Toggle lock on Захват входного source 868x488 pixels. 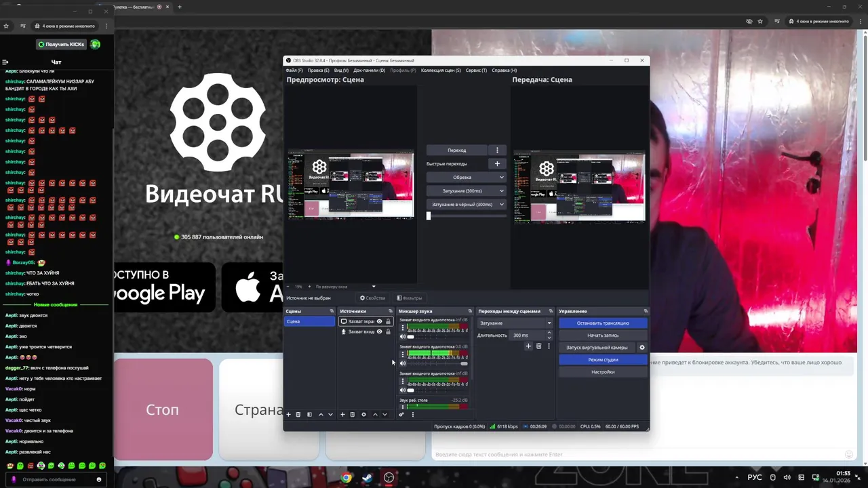point(388,331)
